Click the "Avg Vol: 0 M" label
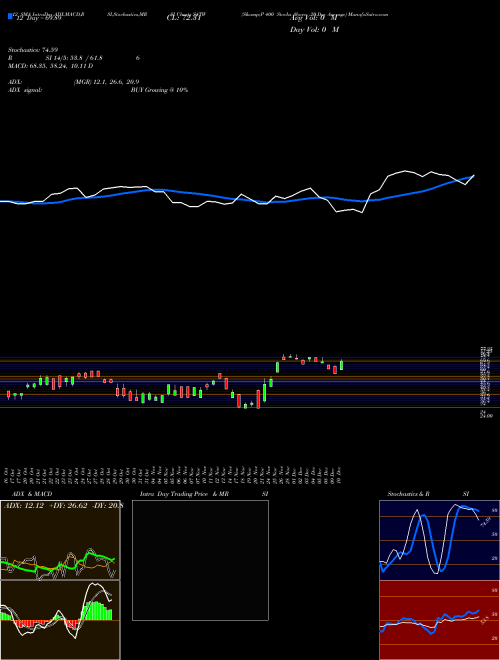The width and height of the screenshot is (500, 660). pyautogui.click(x=313, y=18)
